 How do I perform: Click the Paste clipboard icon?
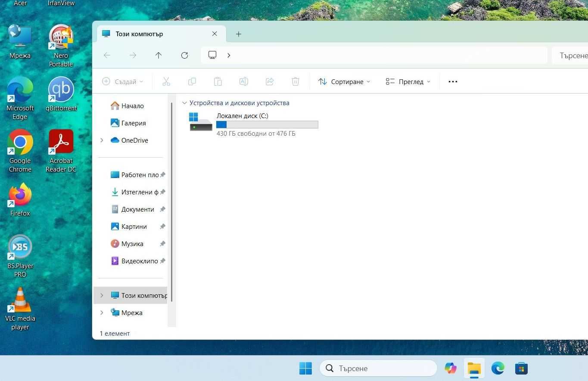218,81
